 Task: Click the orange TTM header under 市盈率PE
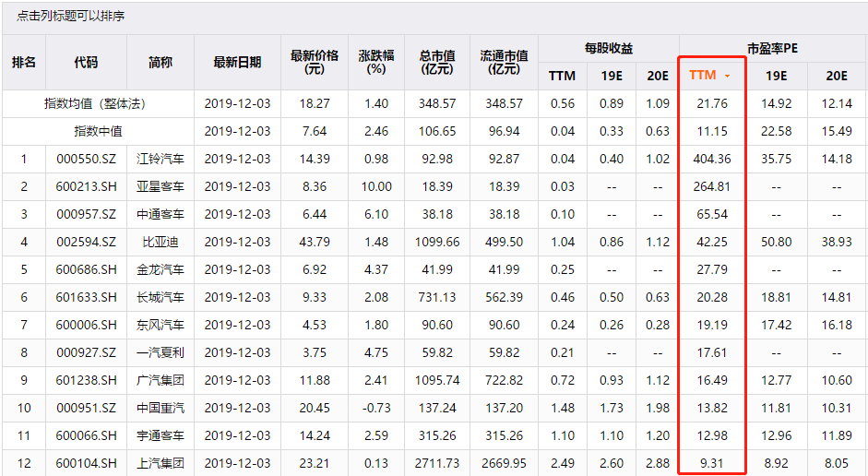703,76
